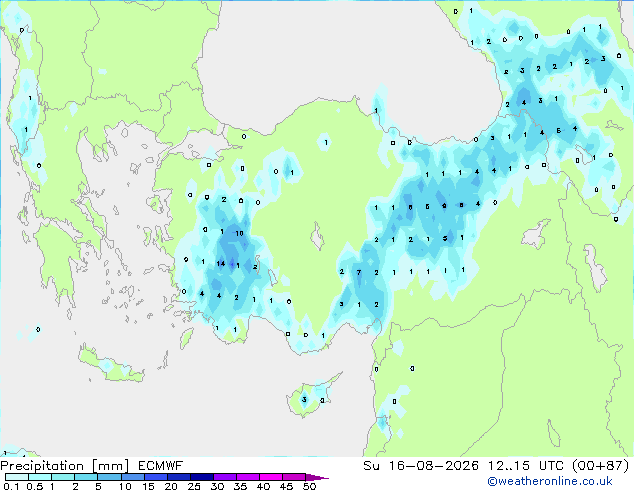Click the 'Su 16-08-2026' forecast date text
The image size is (634, 490).
tap(421, 466)
